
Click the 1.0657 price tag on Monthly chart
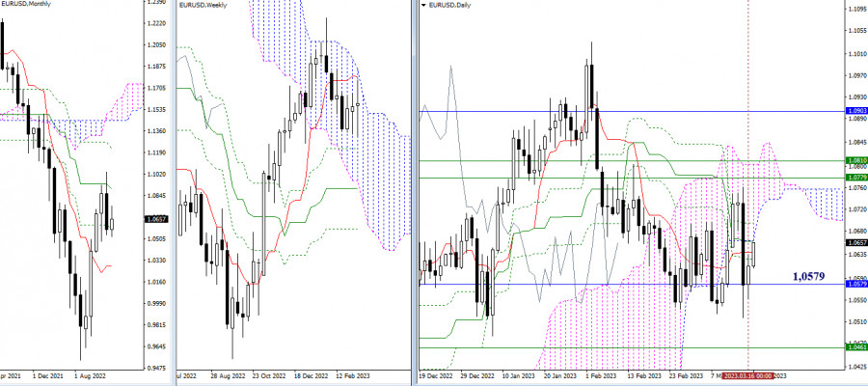(155, 221)
